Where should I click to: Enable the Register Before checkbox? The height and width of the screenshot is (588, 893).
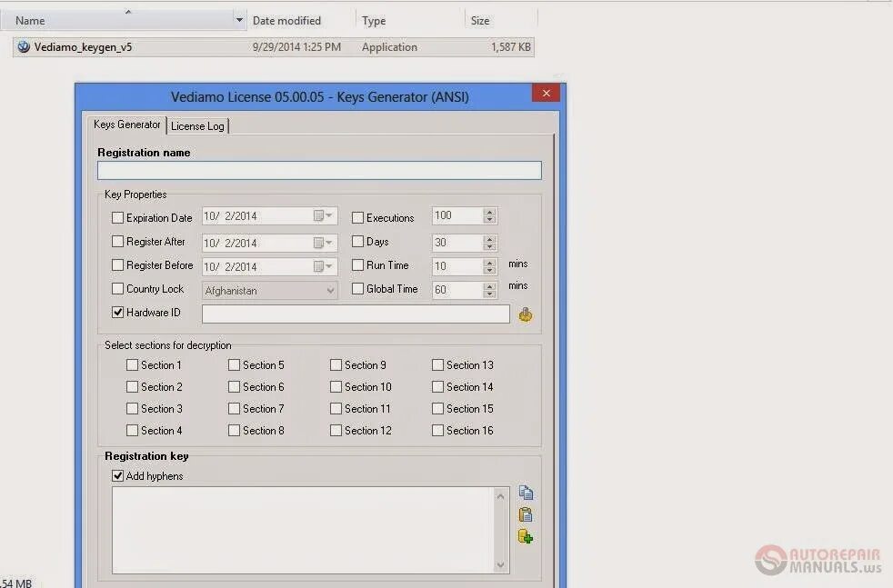pos(118,264)
